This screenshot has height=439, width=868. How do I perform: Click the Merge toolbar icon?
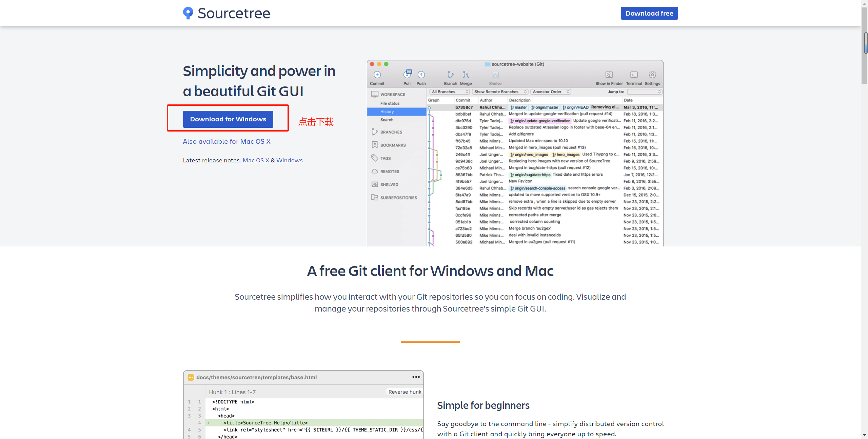point(466,75)
